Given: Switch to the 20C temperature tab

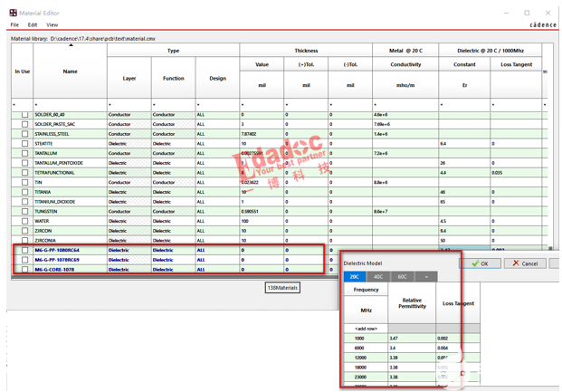Looking at the screenshot, I should pyautogui.click(x=355, y=276).
